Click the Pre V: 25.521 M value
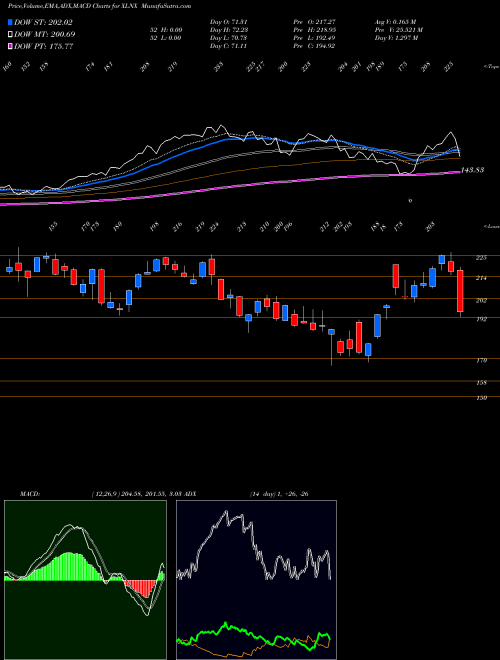Screen dimensions: 500x660 (x=399, y=30)
